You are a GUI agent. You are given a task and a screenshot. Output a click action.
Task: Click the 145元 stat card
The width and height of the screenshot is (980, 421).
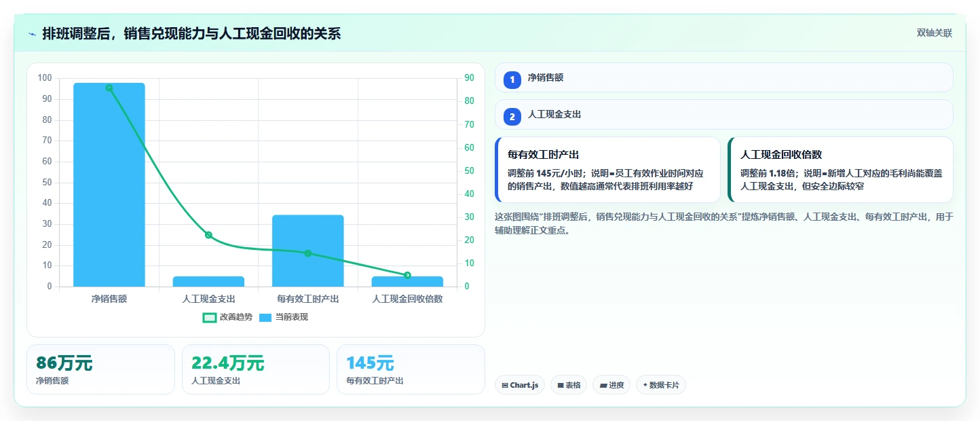411,369
